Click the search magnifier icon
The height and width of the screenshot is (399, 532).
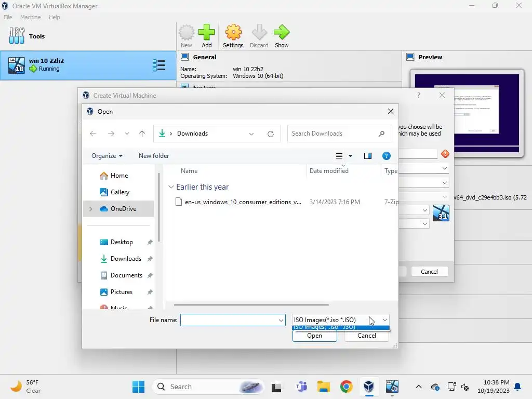(382, 134)
